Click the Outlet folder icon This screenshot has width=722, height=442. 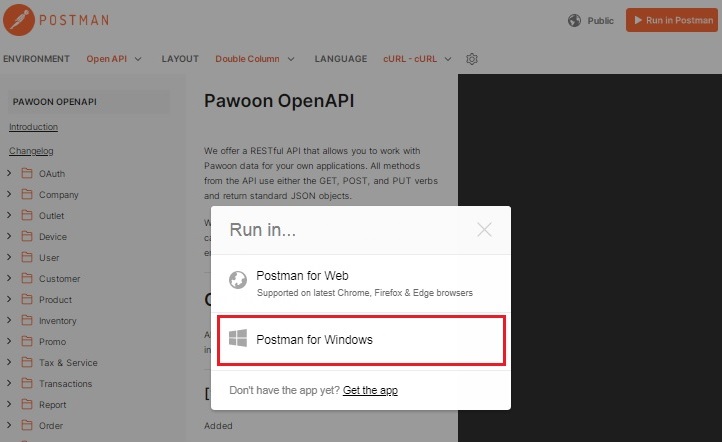[27, 215]
